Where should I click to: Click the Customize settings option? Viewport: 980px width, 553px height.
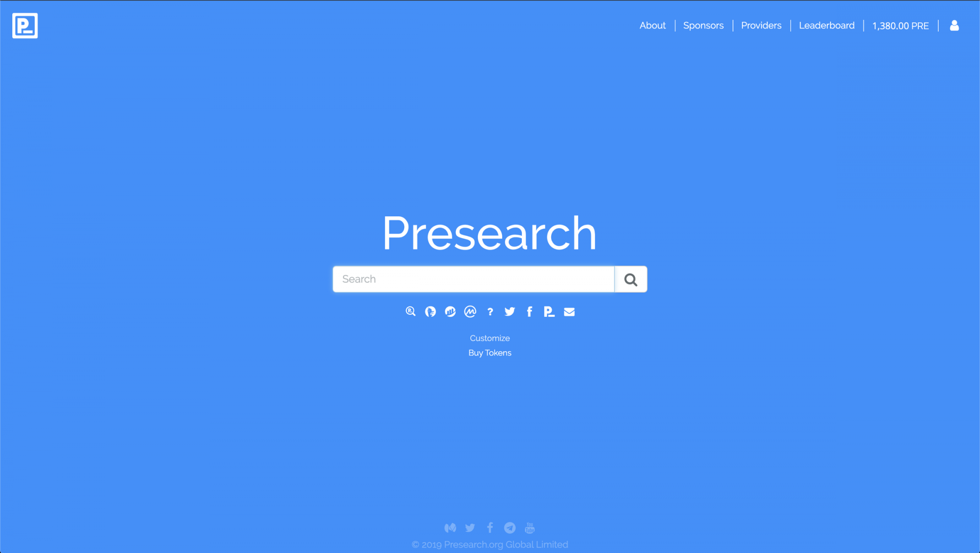pos(490,337)
